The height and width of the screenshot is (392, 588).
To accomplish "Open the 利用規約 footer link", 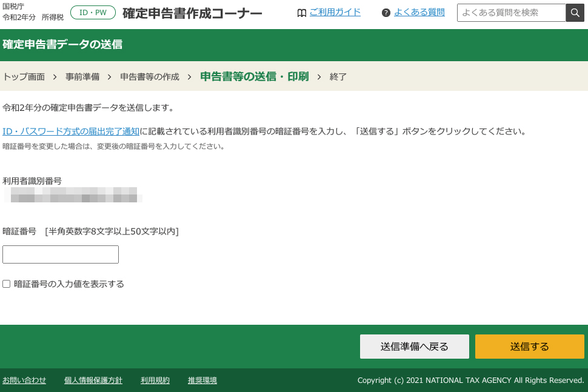I will click(155, 380).
